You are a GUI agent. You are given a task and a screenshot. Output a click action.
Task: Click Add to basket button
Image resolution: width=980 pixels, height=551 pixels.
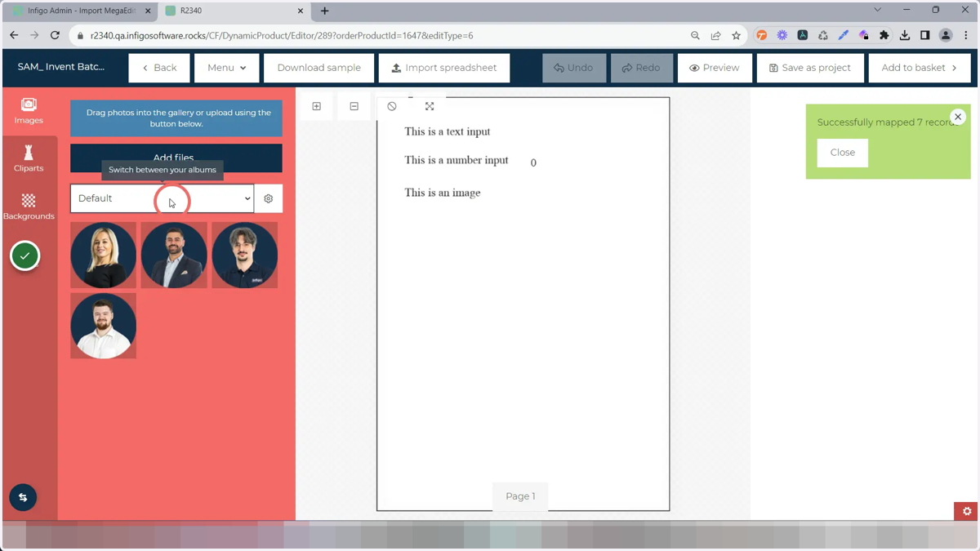coord(920,68)
